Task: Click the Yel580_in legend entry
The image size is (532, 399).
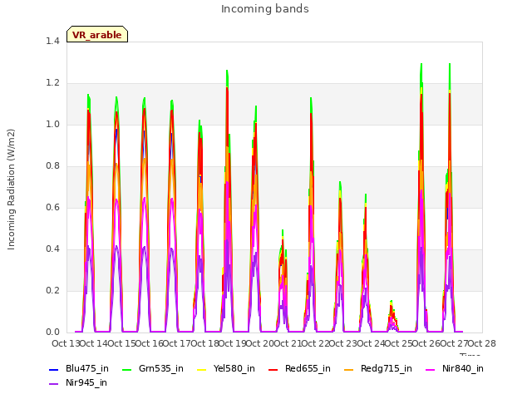Action: pos(225,368)
